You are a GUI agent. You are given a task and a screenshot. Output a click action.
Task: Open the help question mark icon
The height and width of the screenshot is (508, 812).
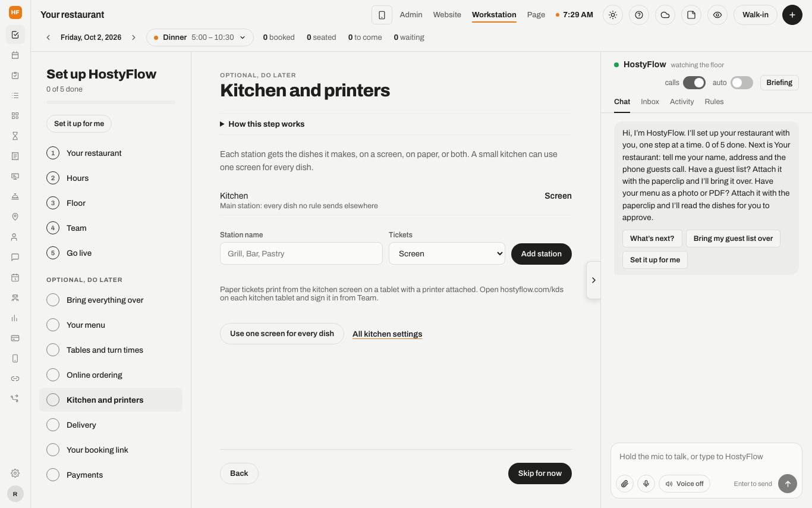point(639,15)
